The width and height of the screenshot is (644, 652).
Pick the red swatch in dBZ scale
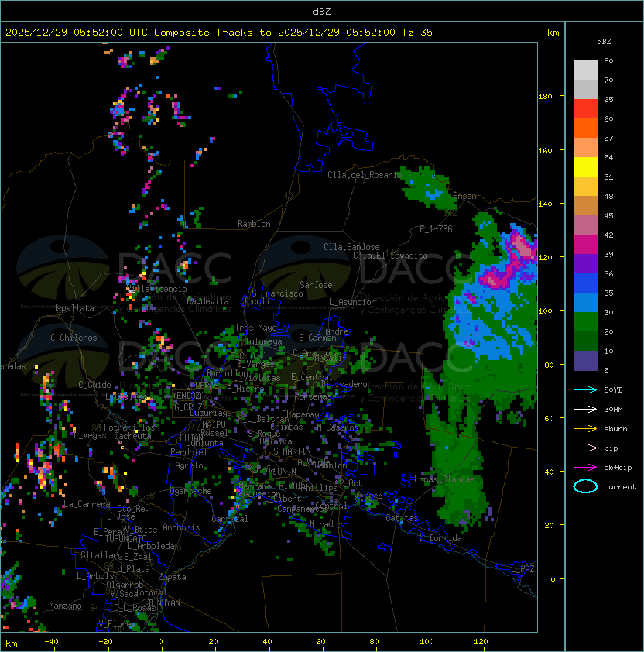click(x=585, y=109)
